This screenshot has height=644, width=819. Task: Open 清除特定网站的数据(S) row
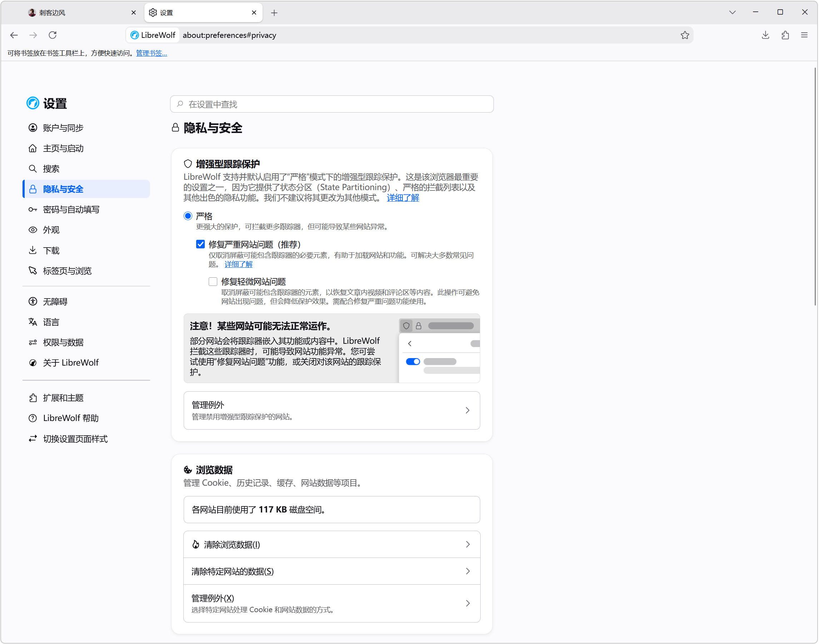(x=332, y=571)
